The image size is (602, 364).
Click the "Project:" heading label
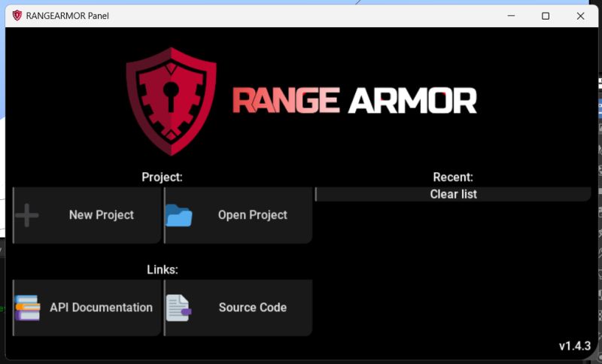(162, 177)
